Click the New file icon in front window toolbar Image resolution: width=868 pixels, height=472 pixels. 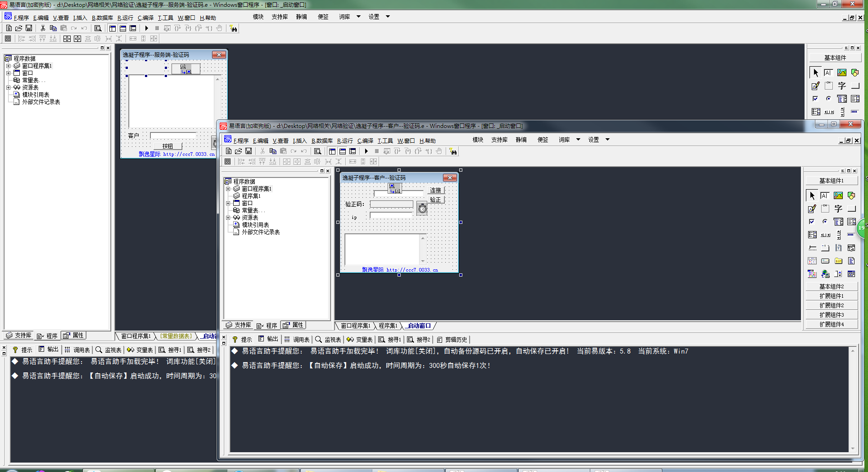click(x=229, y=151)
